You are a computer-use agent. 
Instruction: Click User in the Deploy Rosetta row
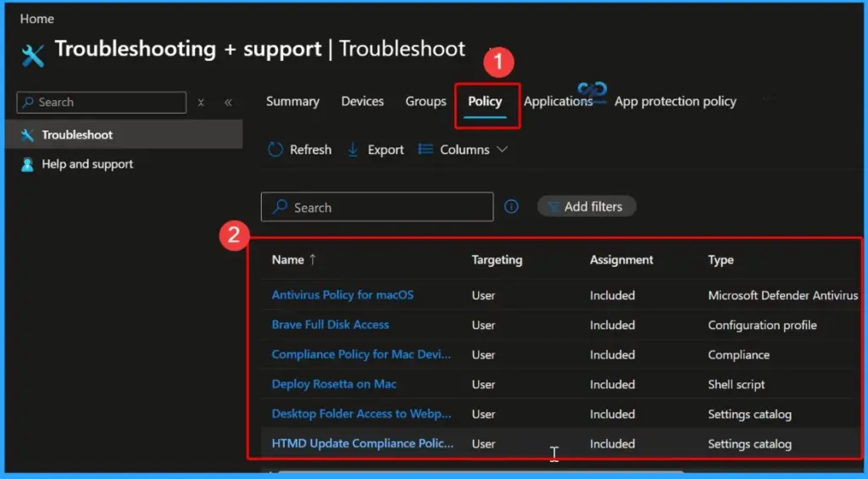pos(483,384)
